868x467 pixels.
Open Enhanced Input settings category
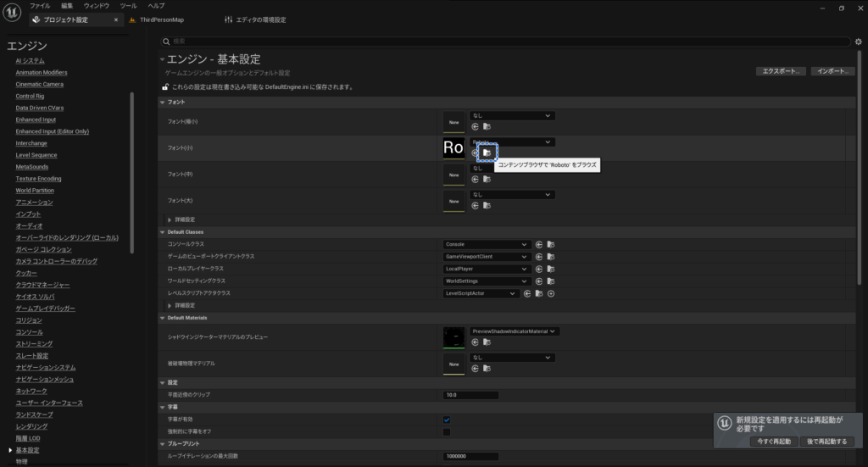(36, 120)
